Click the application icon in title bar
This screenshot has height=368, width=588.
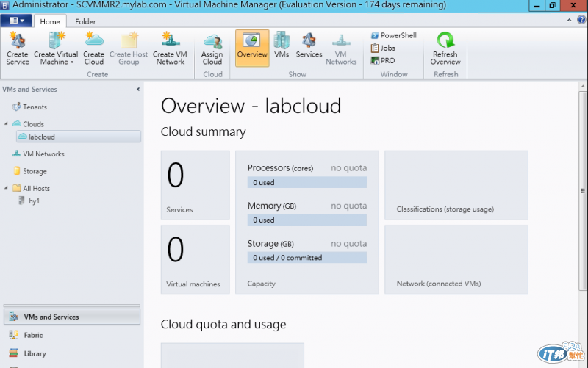(5, 5)
